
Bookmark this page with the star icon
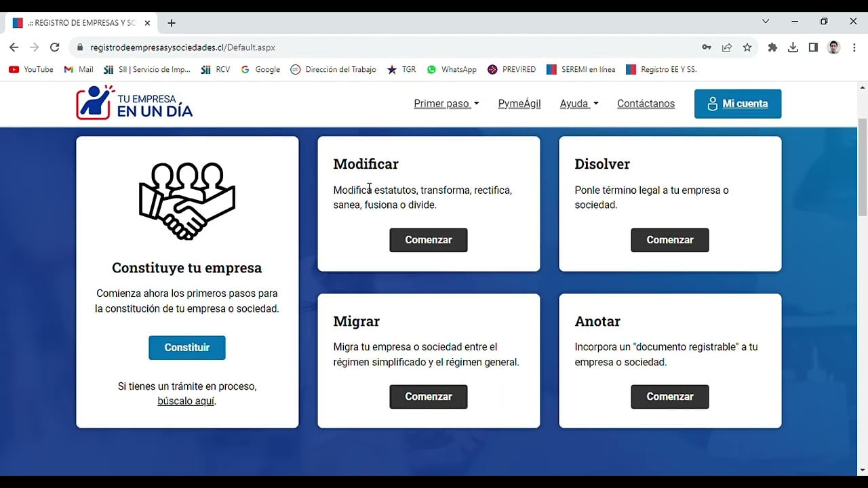747,47
